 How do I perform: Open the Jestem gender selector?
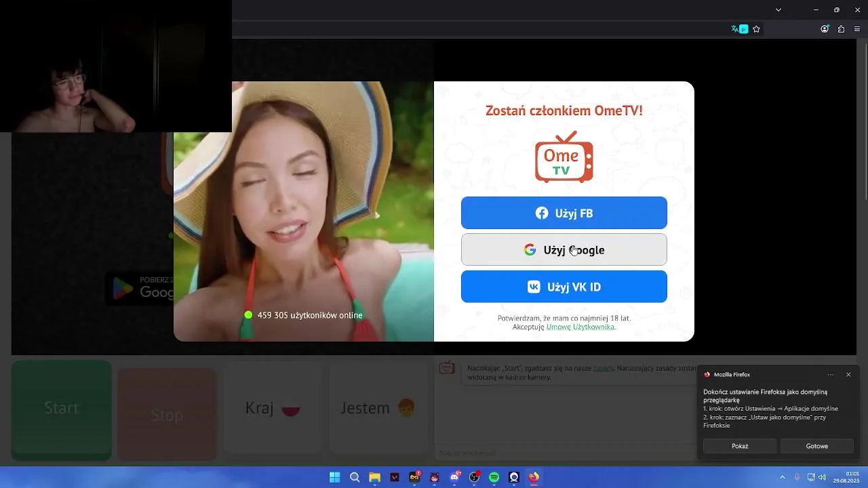(378, 408)
